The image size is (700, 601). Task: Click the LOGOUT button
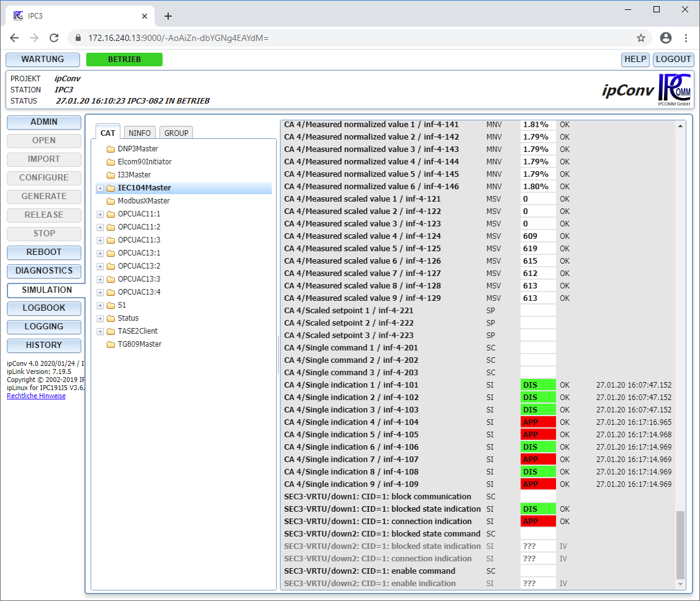click(x=673, y=60)
